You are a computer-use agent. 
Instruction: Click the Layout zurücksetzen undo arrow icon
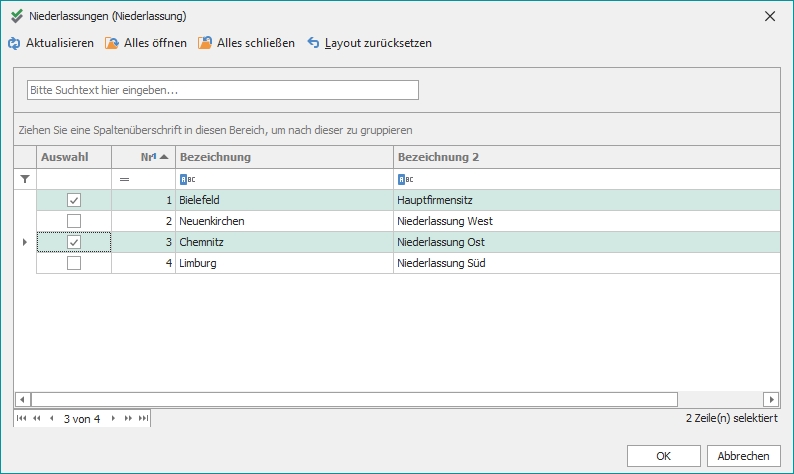pos(314,44)
